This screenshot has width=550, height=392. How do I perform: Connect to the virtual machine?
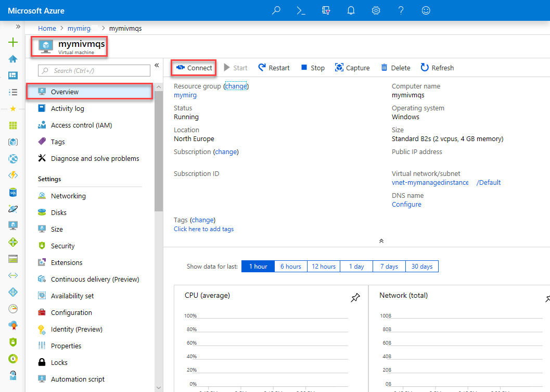pyautogui.click(x=193, y=67)
